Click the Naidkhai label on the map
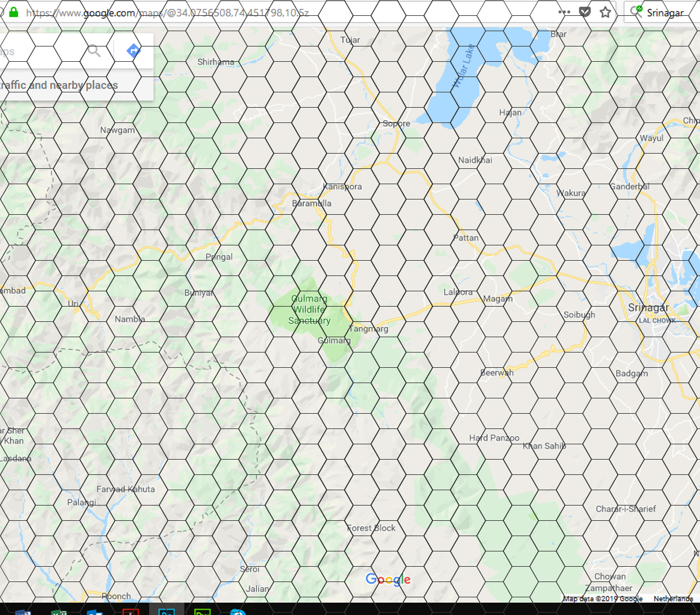The image size is (700, 615). [x=475, y=160]
